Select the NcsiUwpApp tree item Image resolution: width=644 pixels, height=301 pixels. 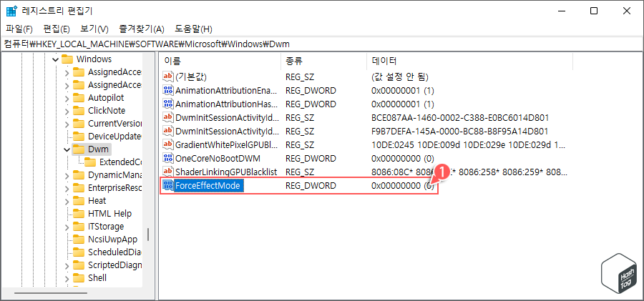click(x=112, y=240)
